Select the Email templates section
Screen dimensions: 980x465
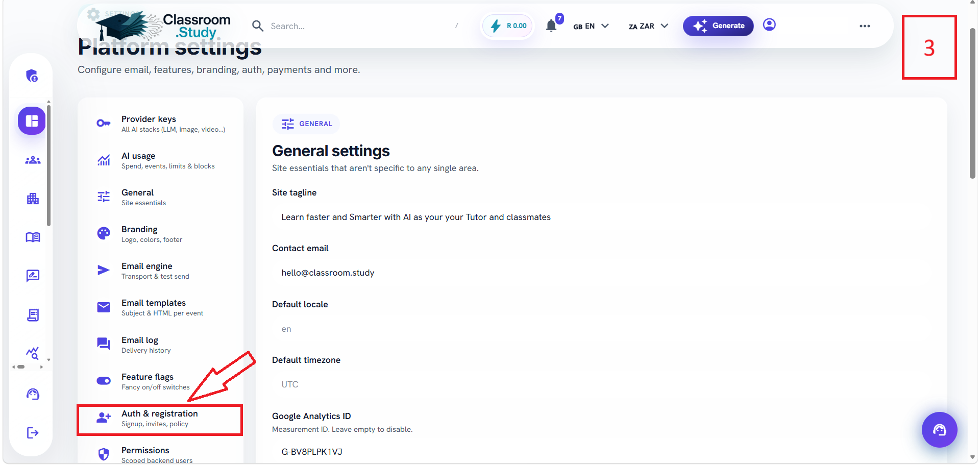[x=160, y=307]
